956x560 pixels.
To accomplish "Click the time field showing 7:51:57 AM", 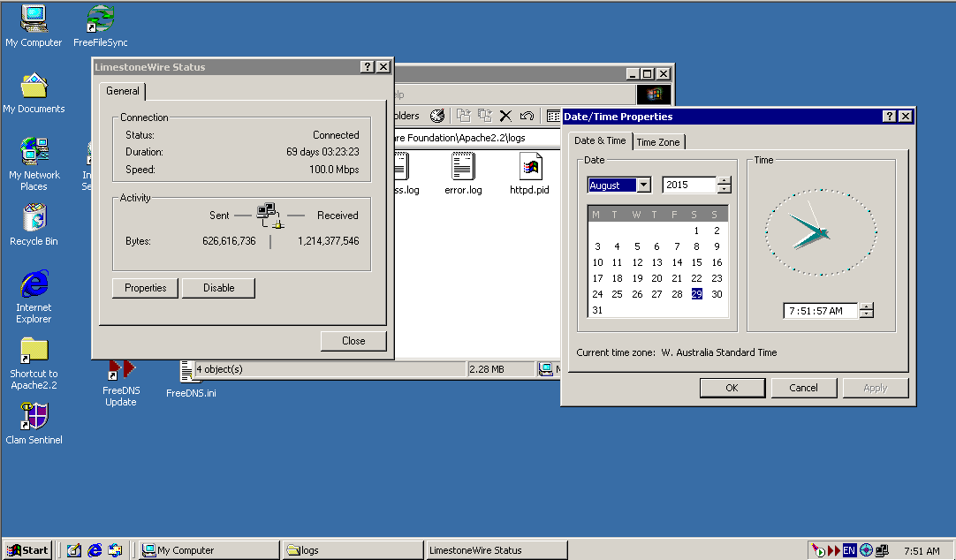I will click(821, 311).
